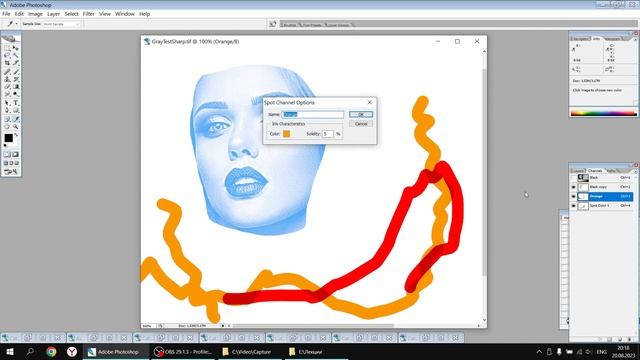Click the orange ink Color swatch
Screen dimensions: 640x360
coord(287,133)
